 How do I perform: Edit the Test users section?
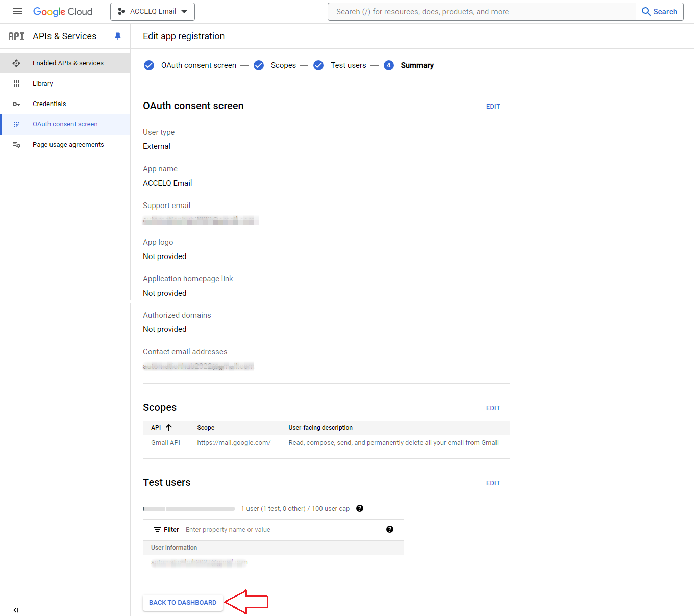point(493,483)
